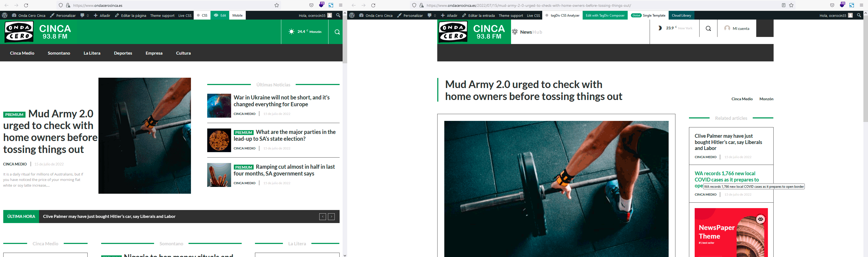Image resolution: width=868 pixels, height=257 pixels.
Task: Click the next arrow in the Última Hora ticker
Action: pyautogui.click(x=331, y=217)
